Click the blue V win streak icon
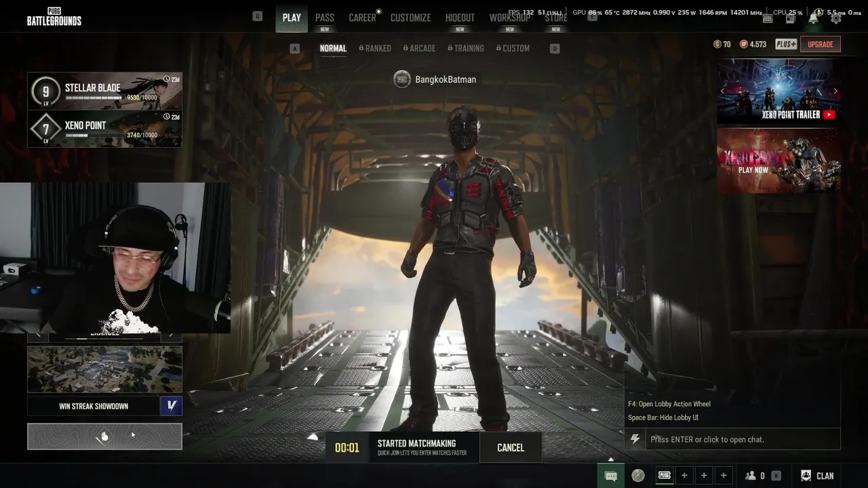The width and height of the screenshot is (868, 488). 172,406
